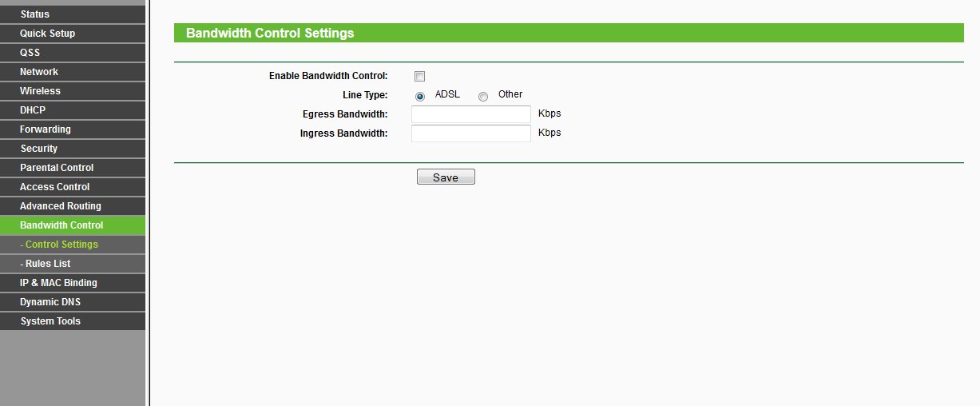Select ADSL line type radio button
The width and height of the screenshot is (980, 406).
tap(420, 97)
